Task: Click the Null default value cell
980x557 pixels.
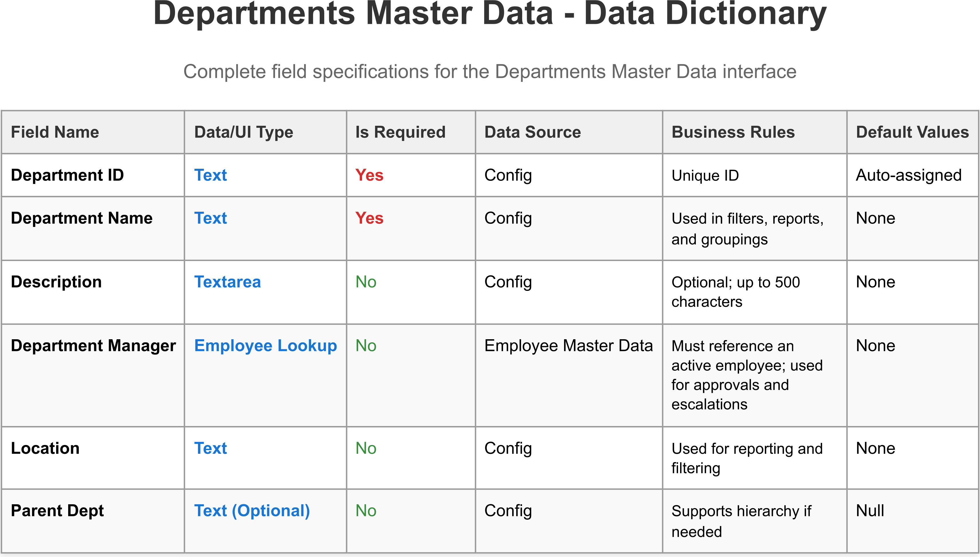Action: [869, 511]
